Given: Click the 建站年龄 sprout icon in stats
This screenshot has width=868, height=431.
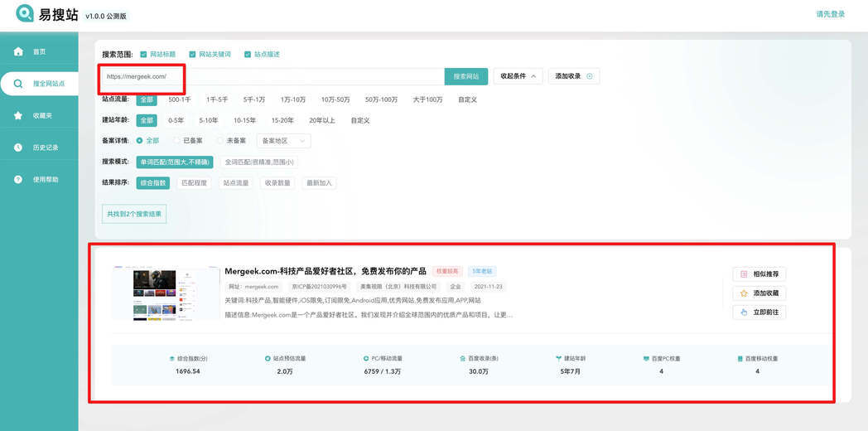Looking at the screenshot, I should point(558,359).
